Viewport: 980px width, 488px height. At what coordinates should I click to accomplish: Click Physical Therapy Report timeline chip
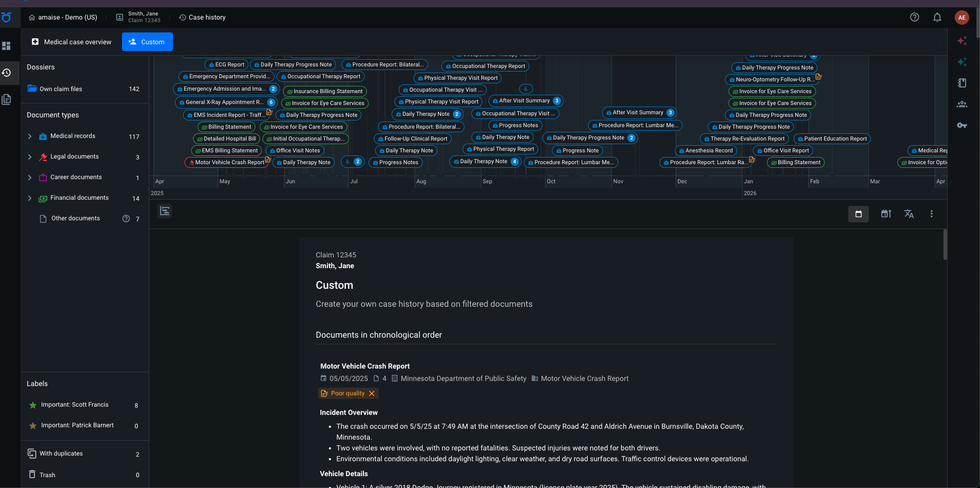tap(501, 149)
